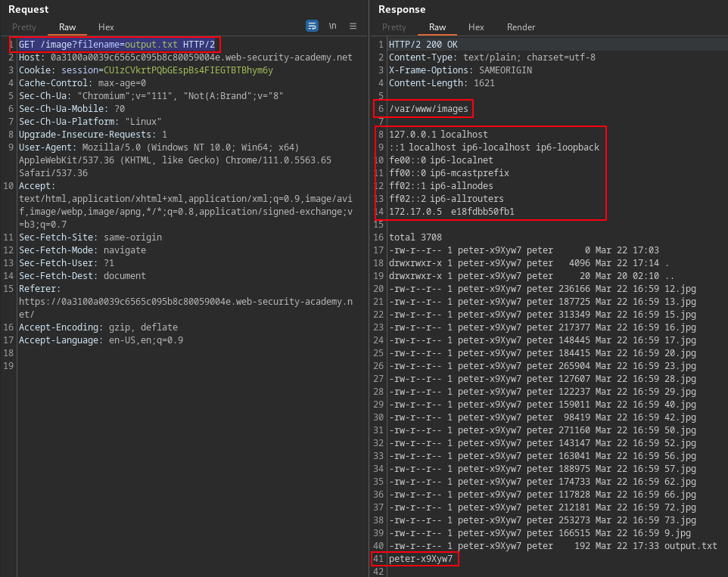Click Sec-Fetch-User: ?1 header

pyautogui.click(x=67, y=263)
